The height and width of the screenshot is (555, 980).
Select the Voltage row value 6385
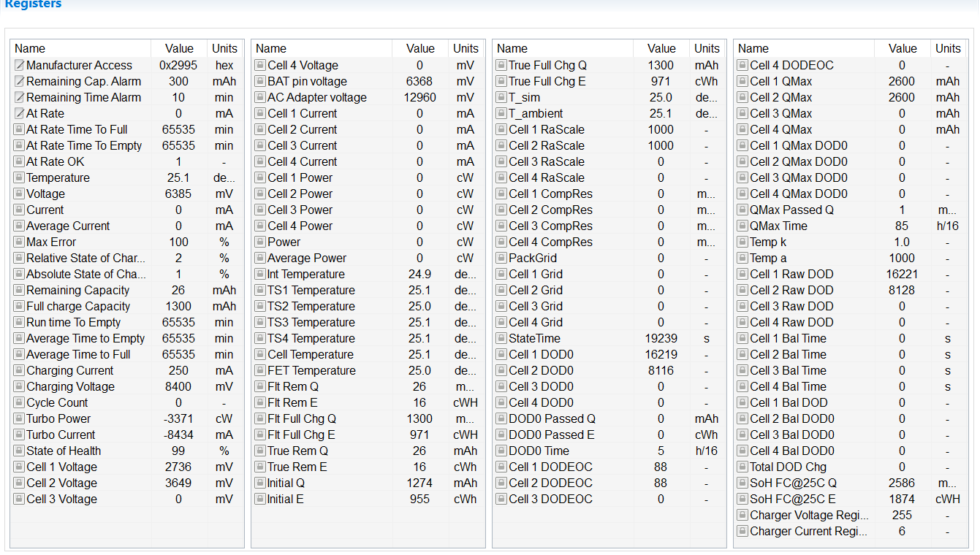click(178, 194)
